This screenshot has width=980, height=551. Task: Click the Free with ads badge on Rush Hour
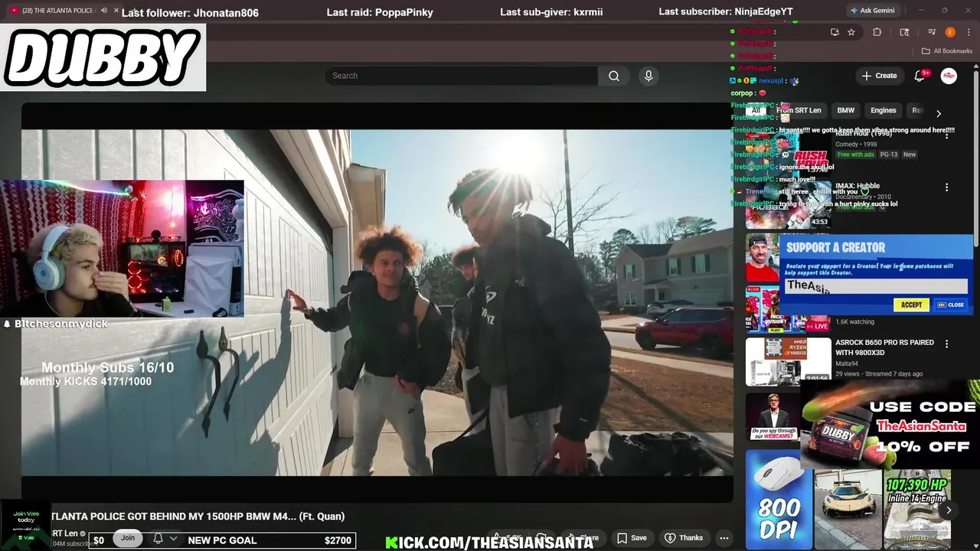pyautogui.click(x=855, y=155)
